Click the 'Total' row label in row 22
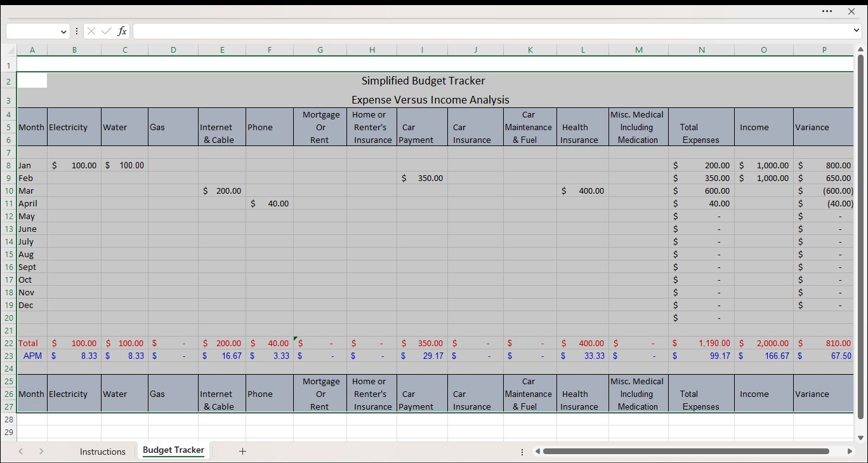Image resolution: width=868 pixels, height=463 pixels. [x=32, y=343]
